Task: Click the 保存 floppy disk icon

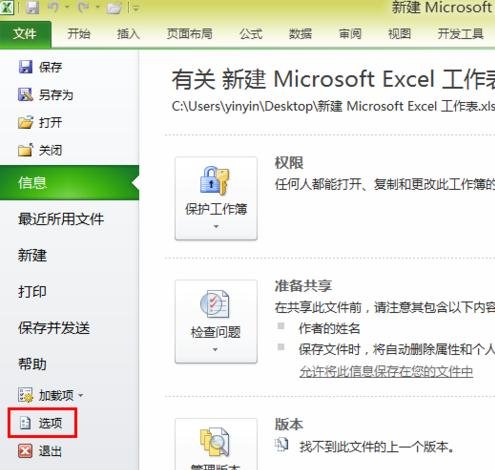Action: pyautogui.click(x=25, y=67)
